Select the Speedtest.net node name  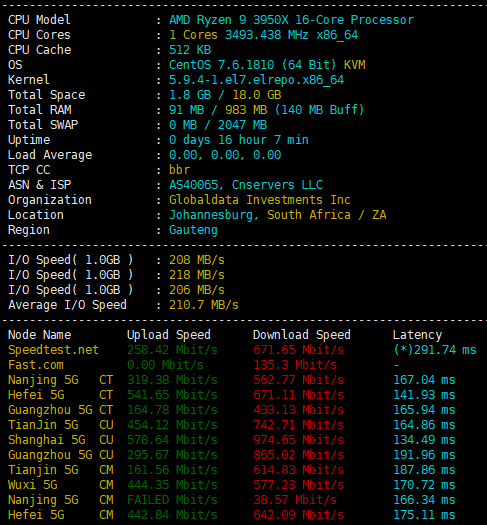(53, 350)
